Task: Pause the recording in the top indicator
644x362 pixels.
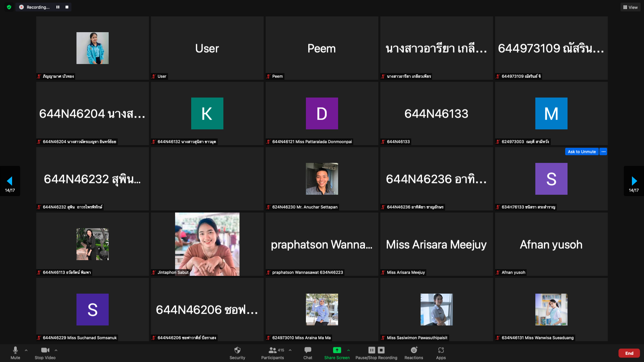Action: [x=58, y=7]
